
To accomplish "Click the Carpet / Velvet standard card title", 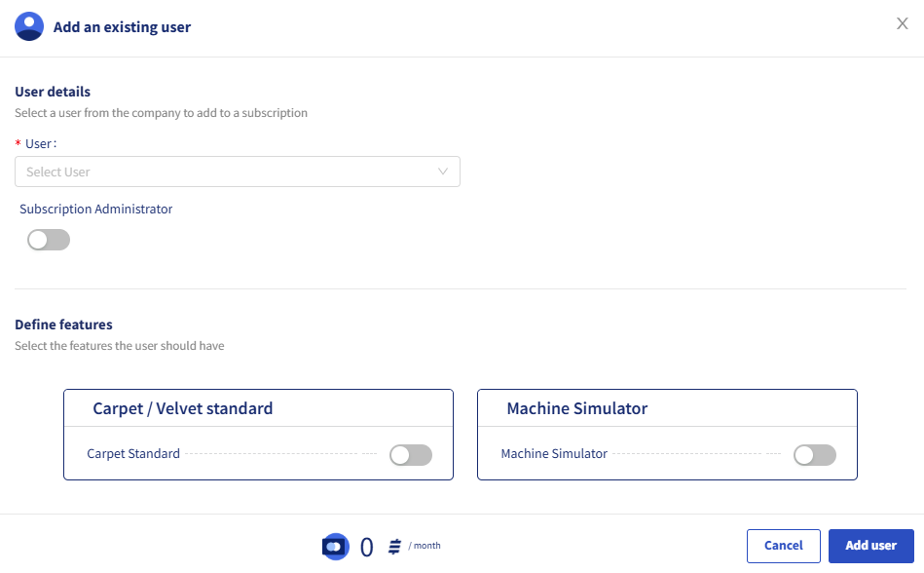I will (x=183, y=408).
